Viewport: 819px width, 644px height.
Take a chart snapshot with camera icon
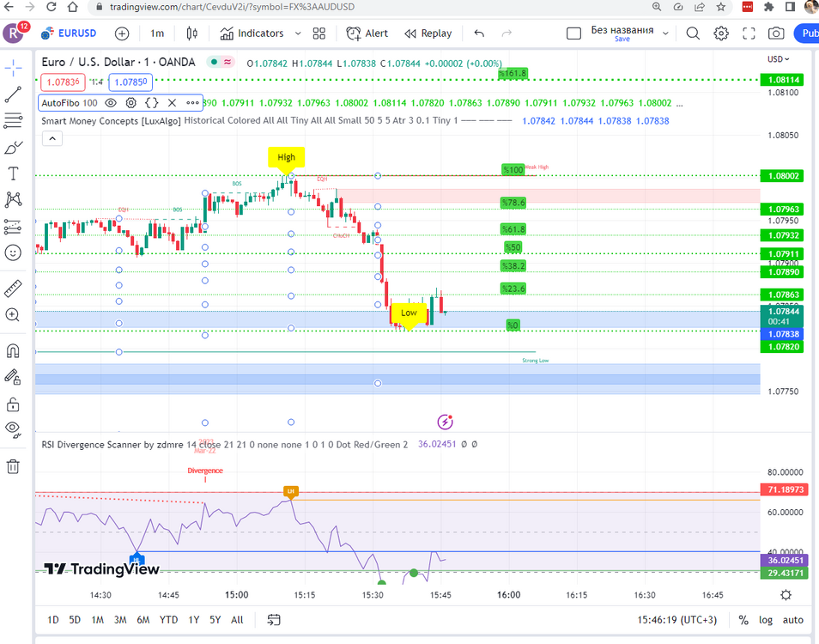[776, 33]
